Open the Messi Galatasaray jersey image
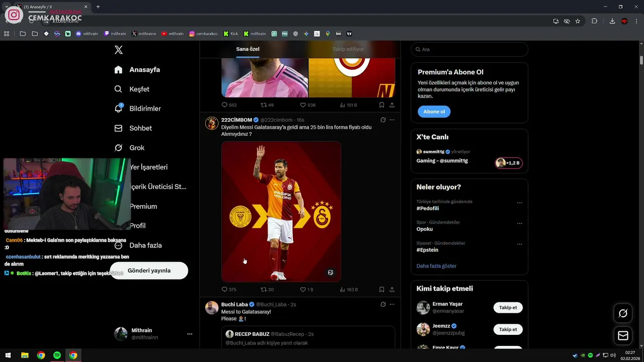Image resolution: width=644 pixels, height=362 pixels. (281, 211)
